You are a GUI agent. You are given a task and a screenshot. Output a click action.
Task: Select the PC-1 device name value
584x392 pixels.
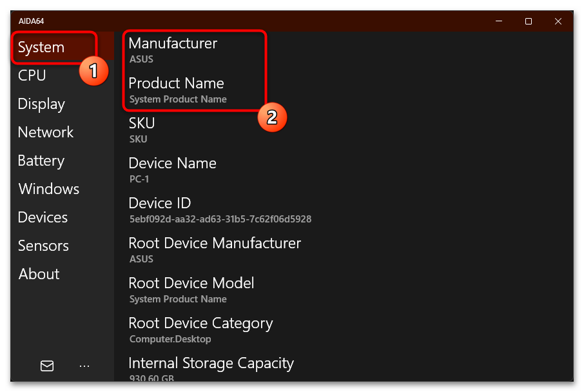[139, 179]
